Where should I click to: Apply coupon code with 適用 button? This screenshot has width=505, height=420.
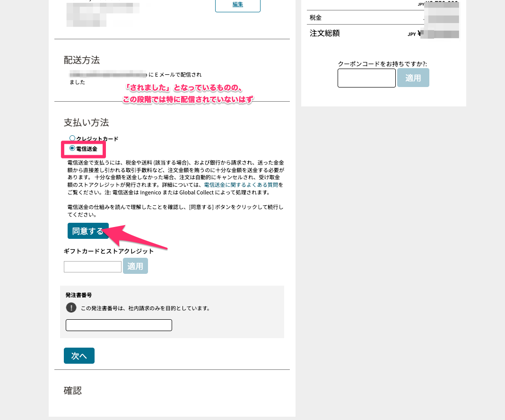click(413, 78)
